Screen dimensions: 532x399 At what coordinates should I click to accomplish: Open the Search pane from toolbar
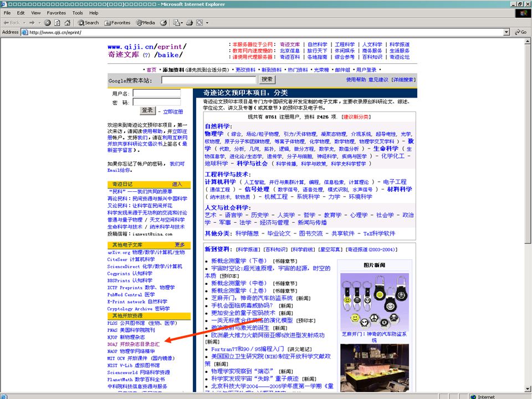(88, 23)
